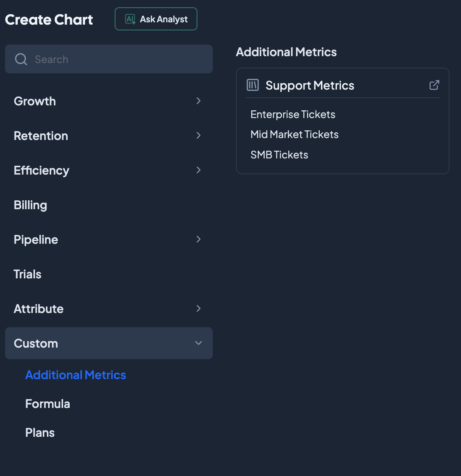Click the Support Metrics library icon
This screenshot has height=476, width=461.
coord(253,85)
